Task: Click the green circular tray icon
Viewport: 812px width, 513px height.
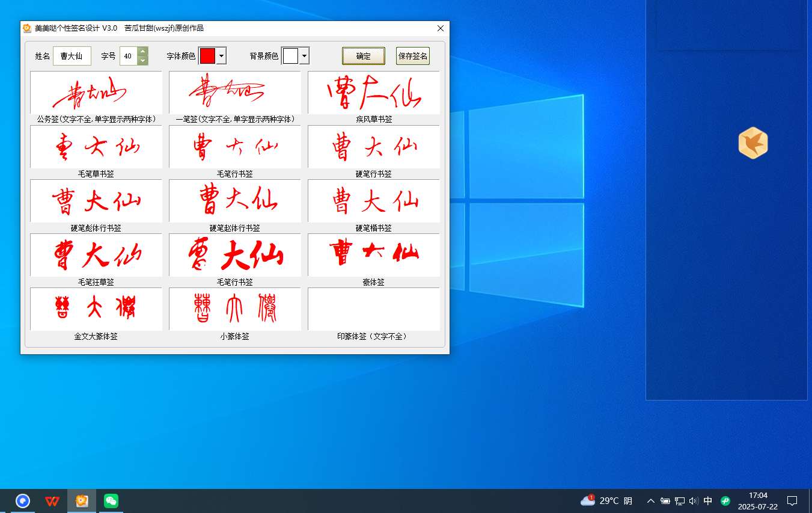Action: tap(725, 500)
